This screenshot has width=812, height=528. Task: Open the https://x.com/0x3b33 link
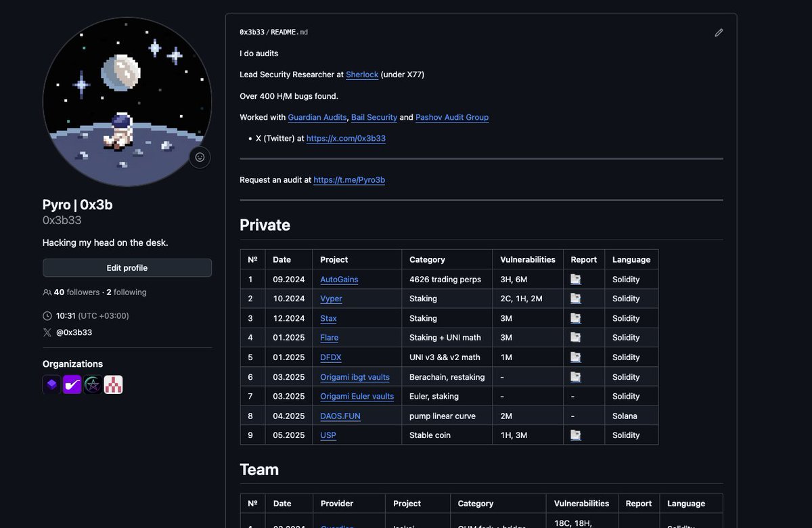pyautogui.click(x=346, y=138)
